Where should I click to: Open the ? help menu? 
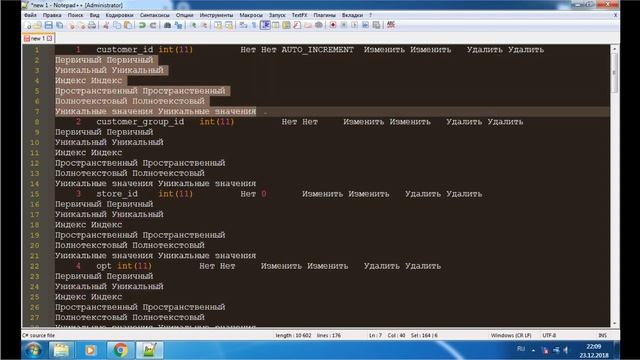coord(370,15)
